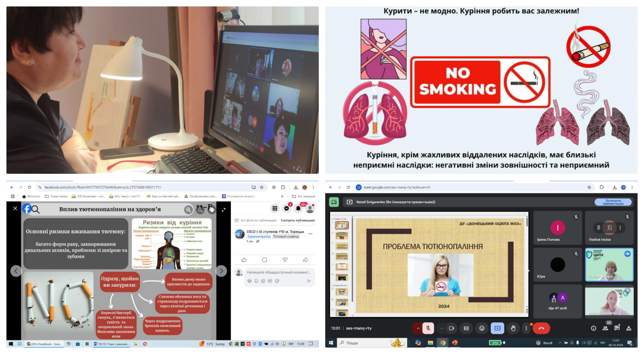The height and width of the screenshot is (354, 644).
Task: Raise hand in the meeting
Action: pos(513,328)
